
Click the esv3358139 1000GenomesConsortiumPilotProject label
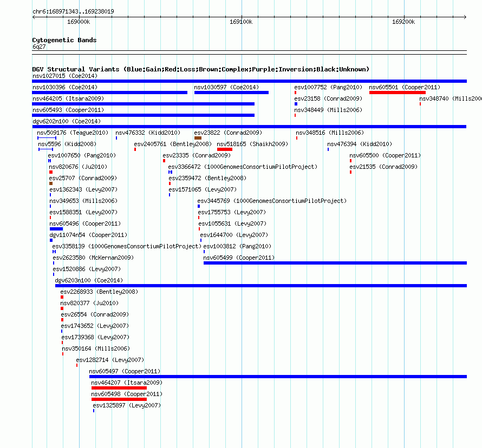coord(127,246)
